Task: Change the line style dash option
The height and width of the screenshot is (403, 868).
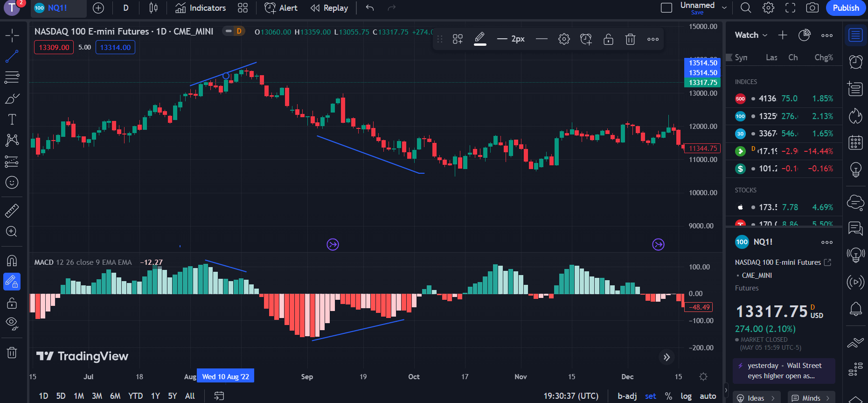Action: click(542, 39)
